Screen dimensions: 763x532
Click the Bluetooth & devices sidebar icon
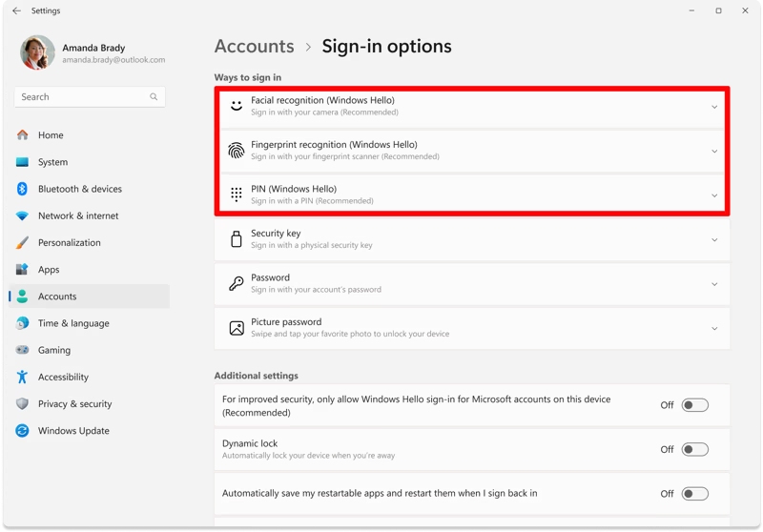(x=22, y=189)
